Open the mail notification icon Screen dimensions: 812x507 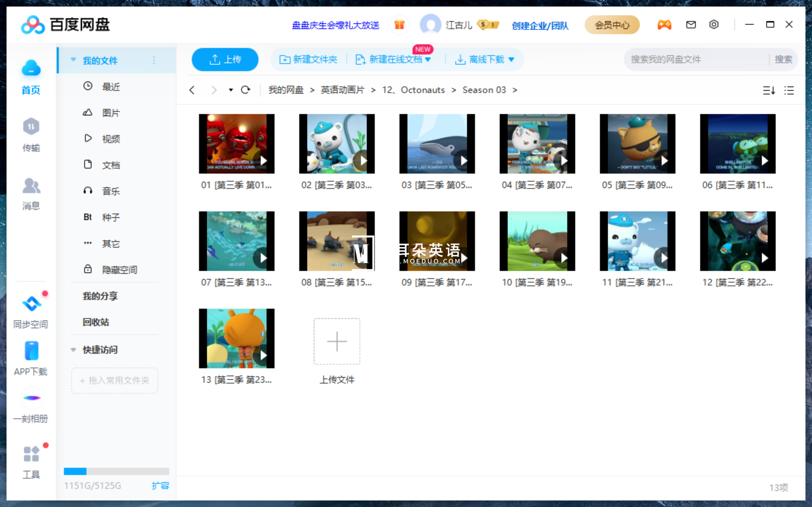[x=691, y=24]
